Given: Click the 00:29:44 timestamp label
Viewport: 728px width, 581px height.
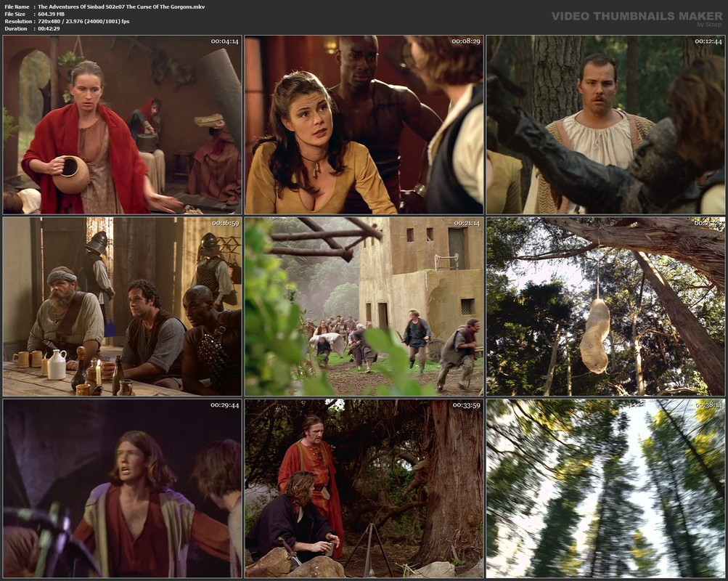Looking at the screenshot, I should coord(225,405).
